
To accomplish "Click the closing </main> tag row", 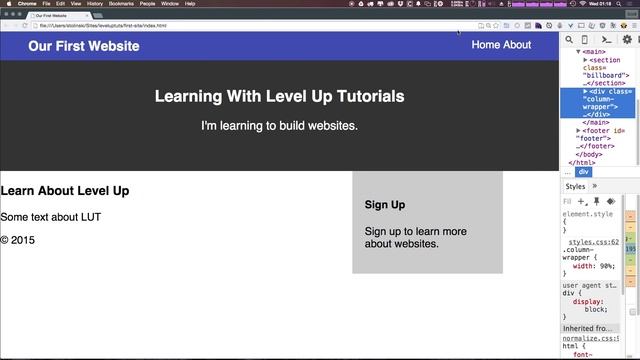I will (x=596, y=122).
